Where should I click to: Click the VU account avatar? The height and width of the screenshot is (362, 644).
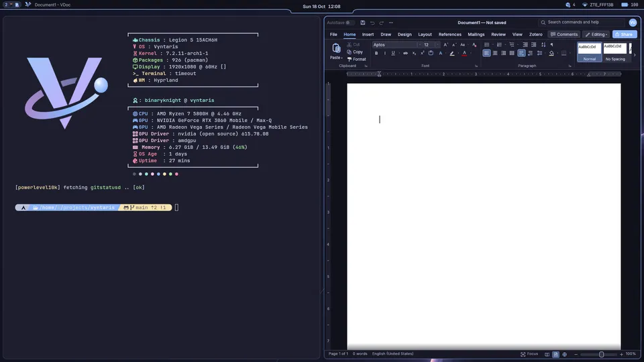click(633, 23)
